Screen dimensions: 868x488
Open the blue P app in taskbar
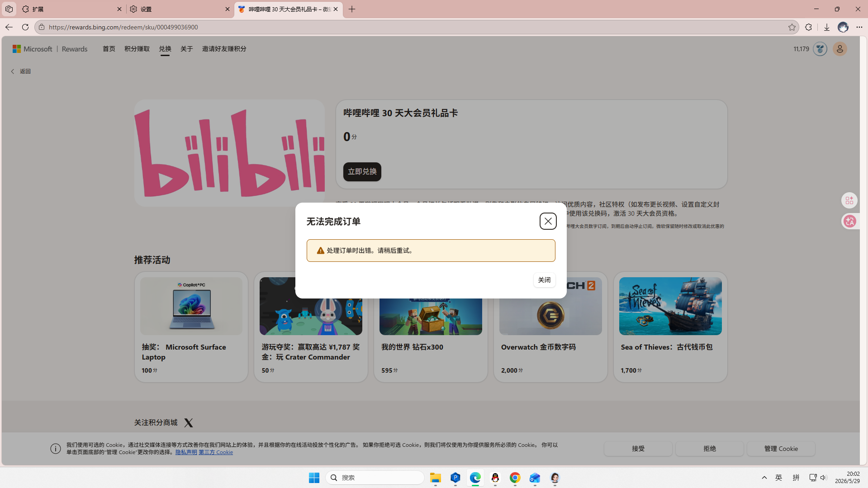pyautogui.click(x=455, y=478)
